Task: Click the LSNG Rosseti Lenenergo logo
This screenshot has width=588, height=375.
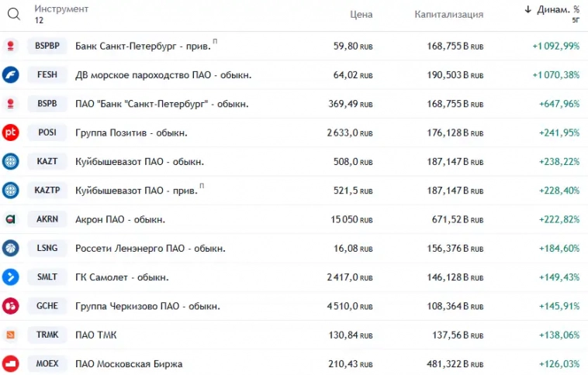Action: pos(11,248)
